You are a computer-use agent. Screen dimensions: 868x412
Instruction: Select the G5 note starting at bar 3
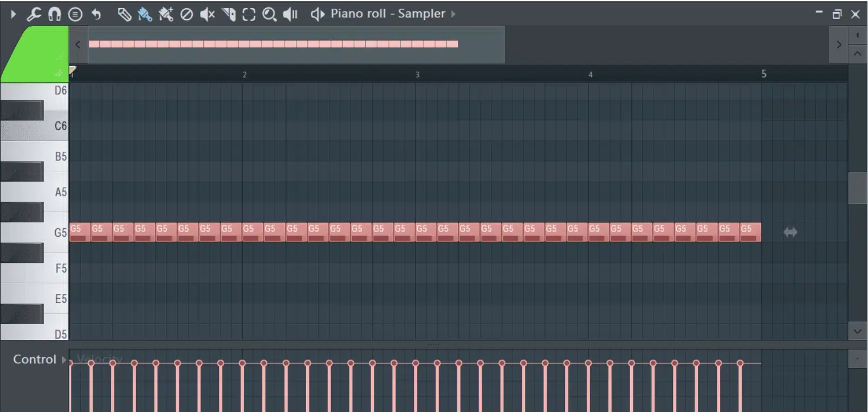(x=426, y=233)
